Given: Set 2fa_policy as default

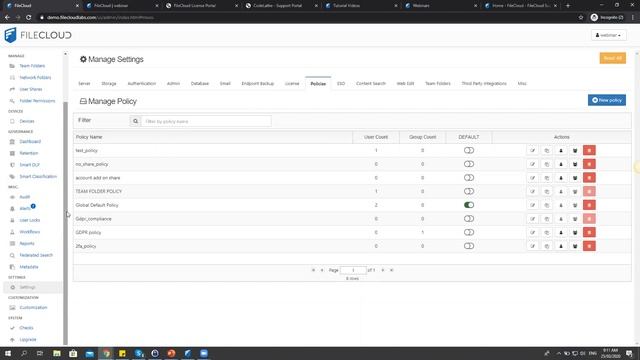Looking at the screenshot, I should tap(469, 246).
